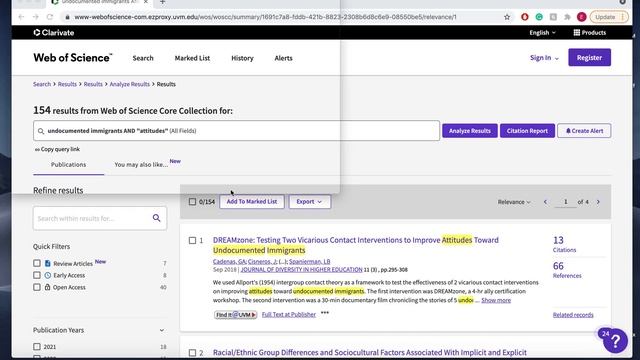Open a new browser tab
The height and width of the screenshot is (360, 640).
162,2
